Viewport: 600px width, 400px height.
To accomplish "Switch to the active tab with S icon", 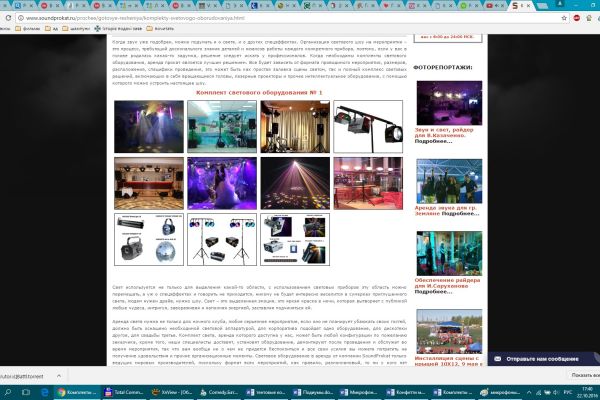I will (521, 5).
